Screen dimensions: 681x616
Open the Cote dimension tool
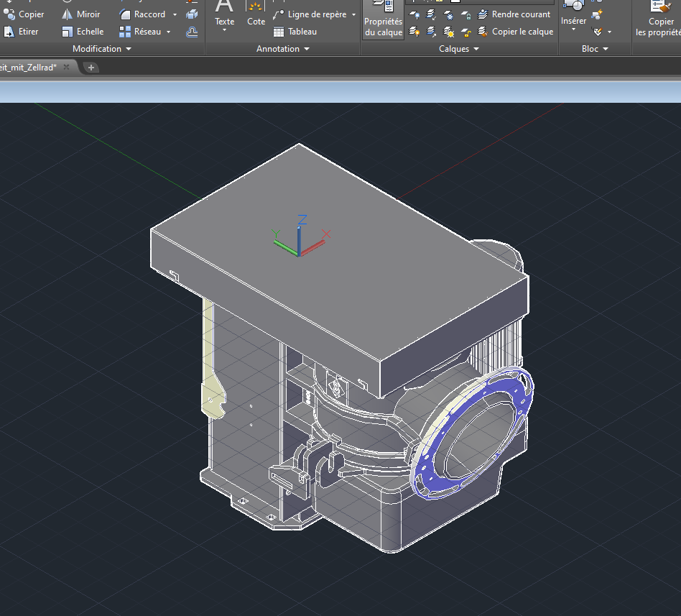click(256, 14)
